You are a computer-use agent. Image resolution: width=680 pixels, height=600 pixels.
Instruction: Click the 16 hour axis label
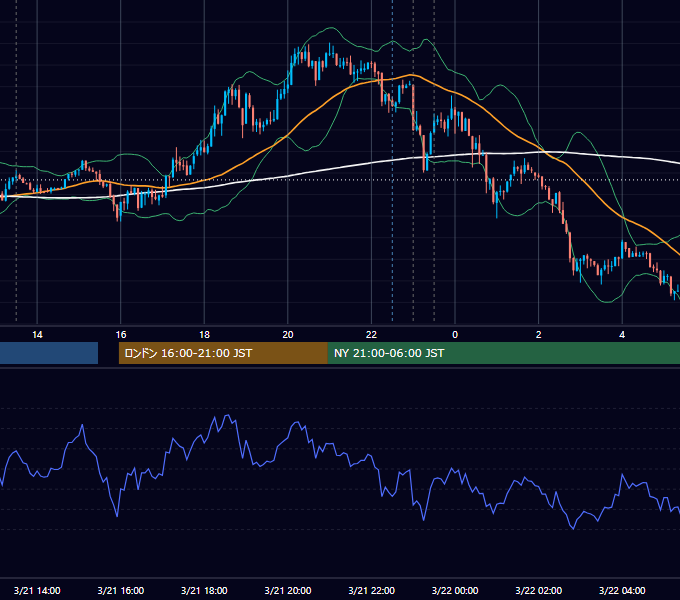click(x=121, y=335)
